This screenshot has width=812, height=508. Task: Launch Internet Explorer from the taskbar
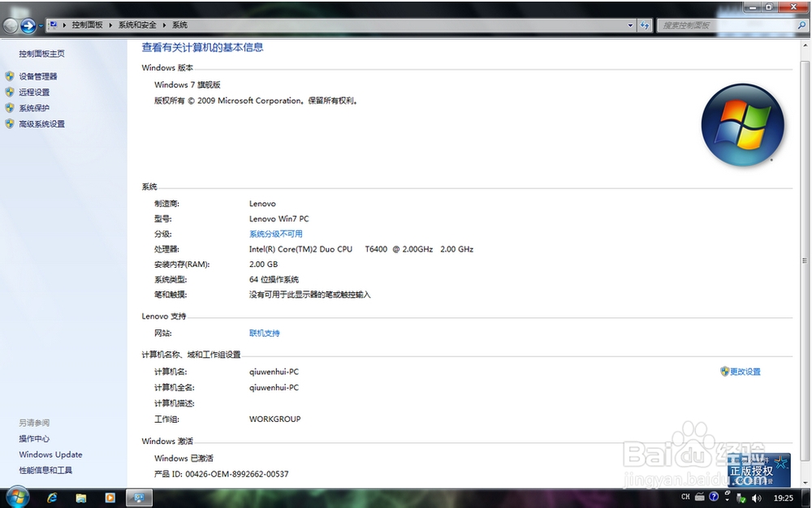coord(52,497)
